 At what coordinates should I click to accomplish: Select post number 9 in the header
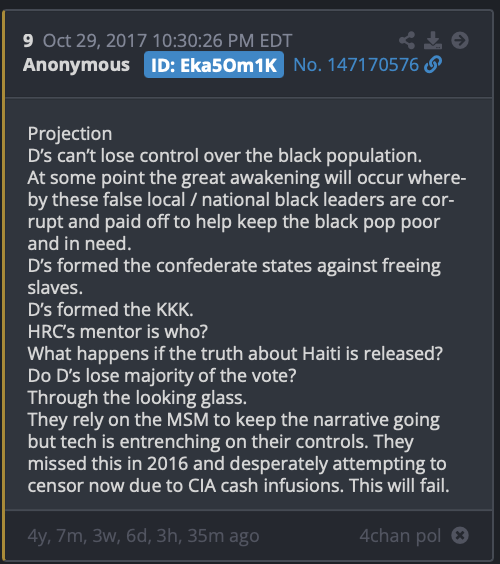(x=28, y=41)
